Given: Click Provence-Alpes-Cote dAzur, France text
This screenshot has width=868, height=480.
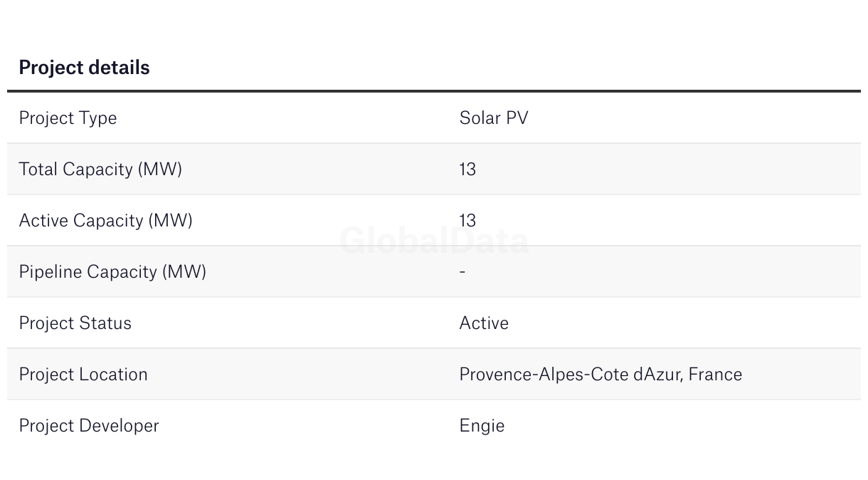Looking at the screenshot, I should coord(600,375).
